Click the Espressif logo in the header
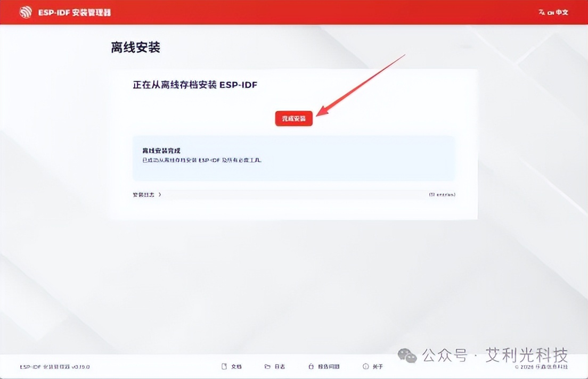Screen dimensions: 588x379 point(26,12)
